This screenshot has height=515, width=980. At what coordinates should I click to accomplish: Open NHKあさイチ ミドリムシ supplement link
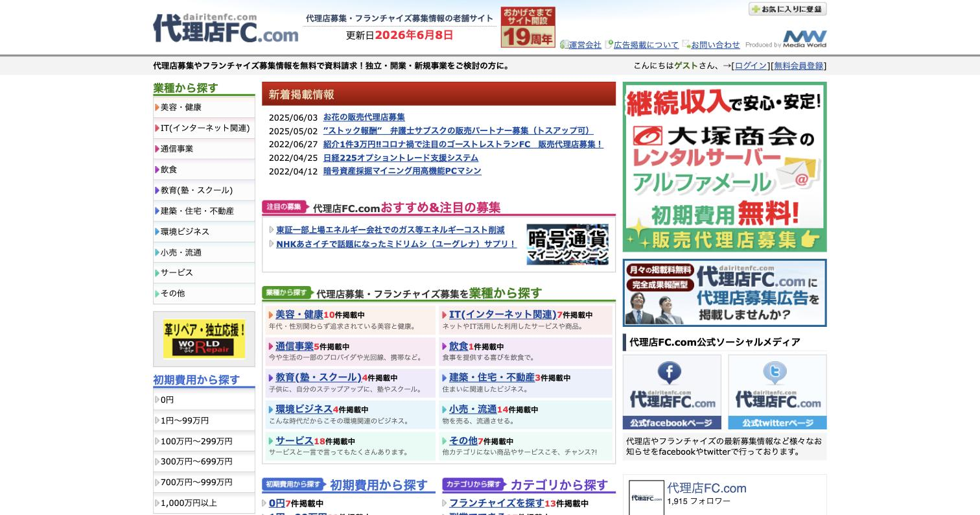(396, 244)
